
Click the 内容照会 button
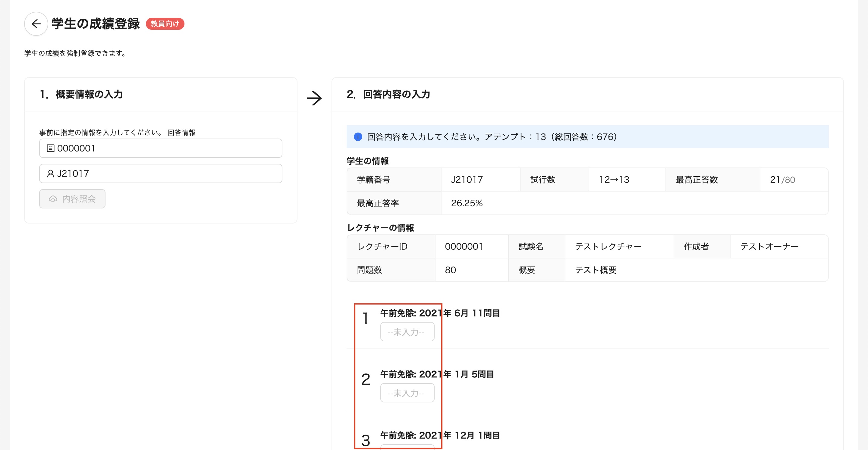(x=72, y=199)
